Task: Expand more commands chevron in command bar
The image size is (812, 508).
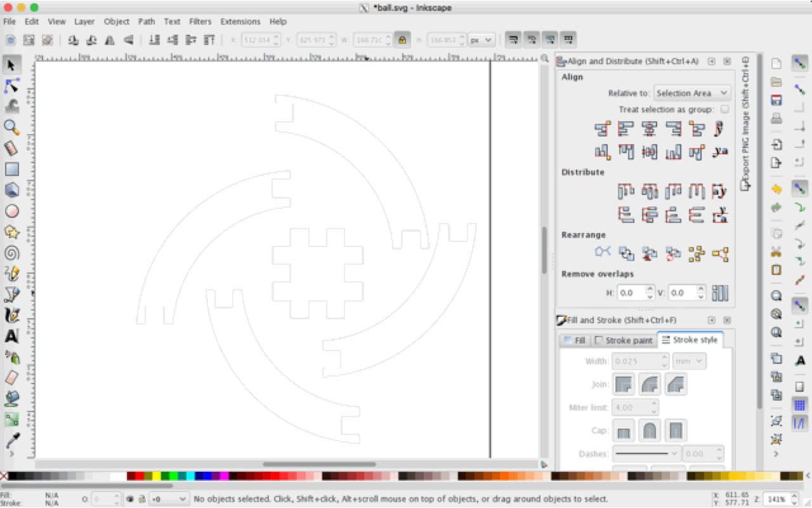Action: (x=776, y=454)
